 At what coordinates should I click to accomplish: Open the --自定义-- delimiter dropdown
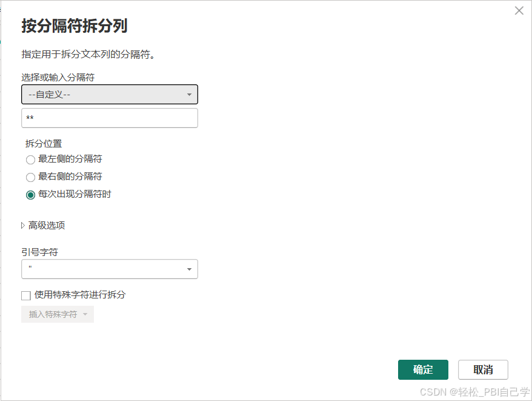point(110,94)
